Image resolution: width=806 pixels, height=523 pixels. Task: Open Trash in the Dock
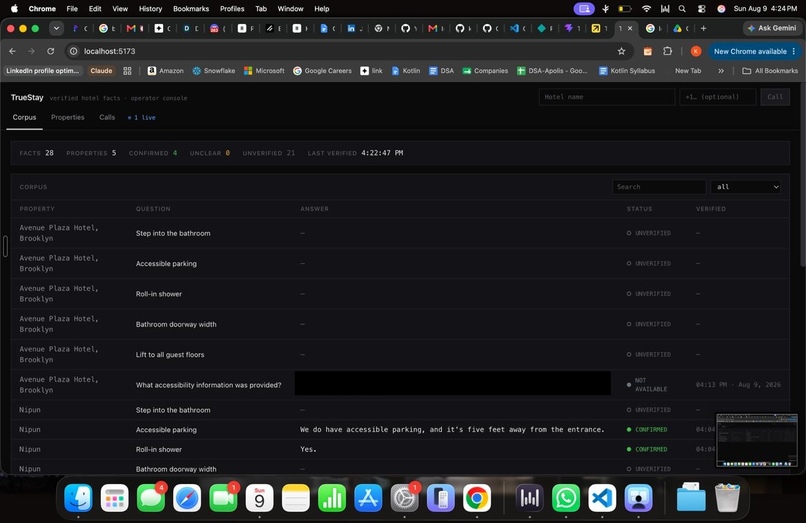(x=727, y=498)
